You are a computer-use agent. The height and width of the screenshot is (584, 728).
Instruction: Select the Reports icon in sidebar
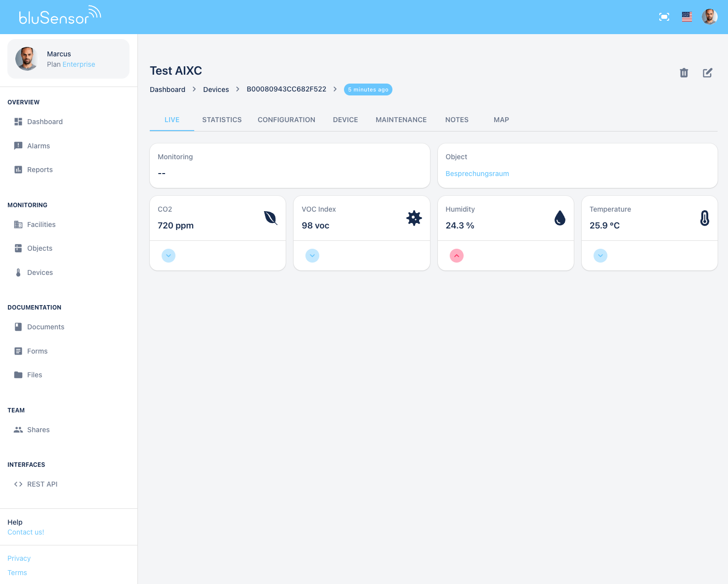pos(18,169)
